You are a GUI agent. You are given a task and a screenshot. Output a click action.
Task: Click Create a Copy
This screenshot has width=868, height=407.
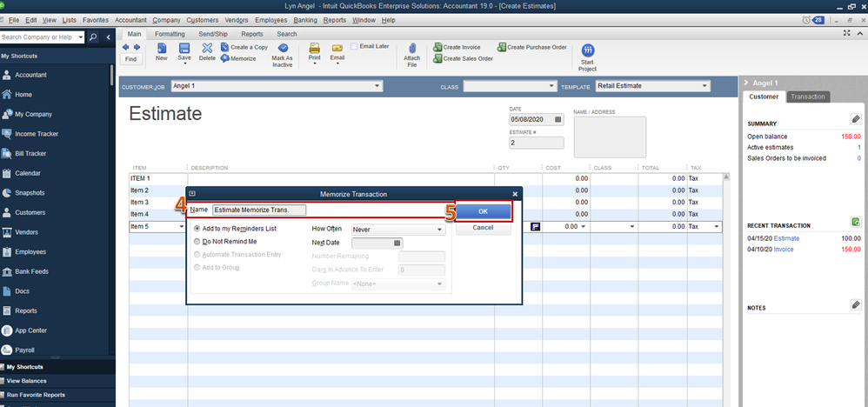[x=244, y=47]
